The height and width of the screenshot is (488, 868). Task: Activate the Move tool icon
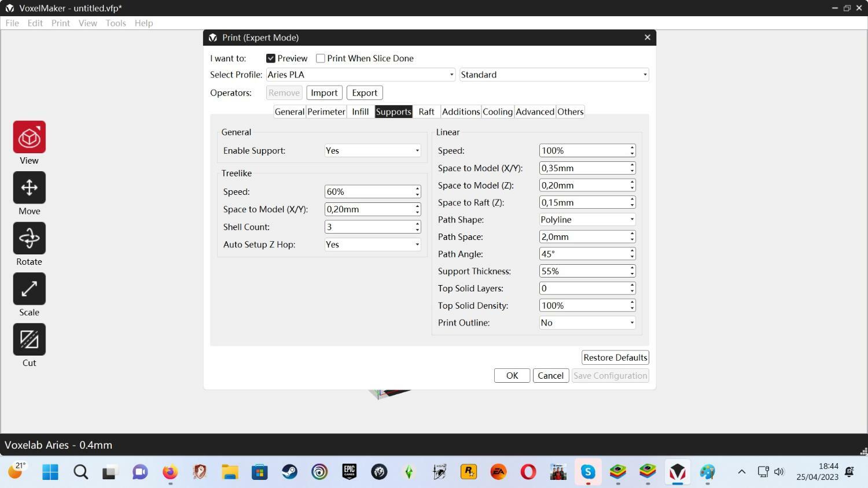pos(30,187)
